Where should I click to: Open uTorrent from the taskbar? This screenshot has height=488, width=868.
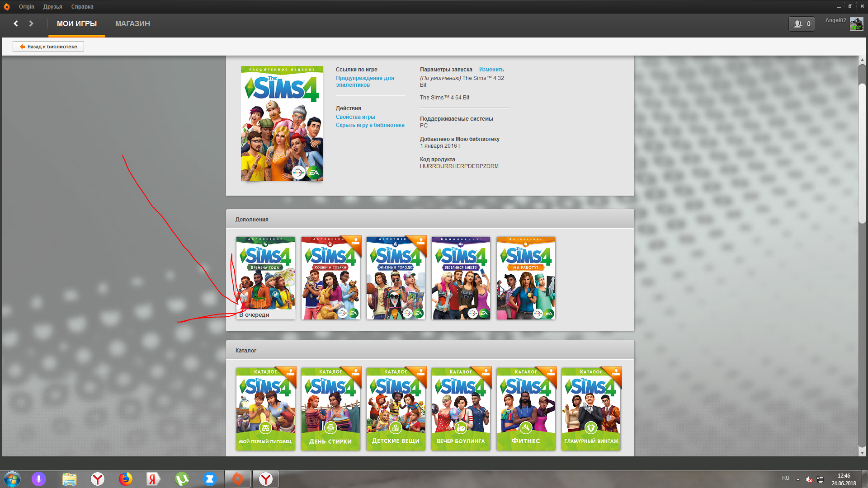(x=181, y=479)
